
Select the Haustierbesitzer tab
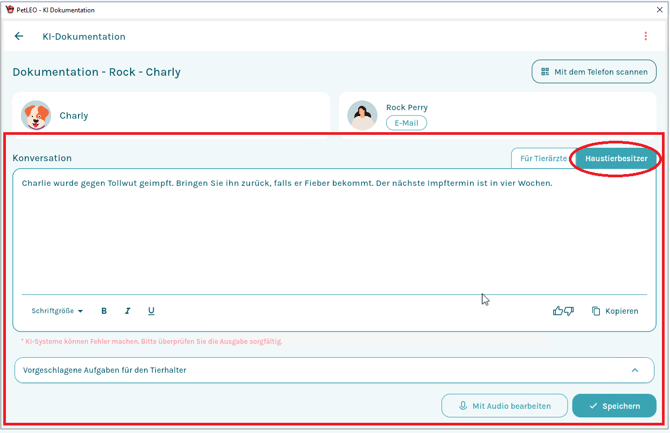[x=616, y=158]
